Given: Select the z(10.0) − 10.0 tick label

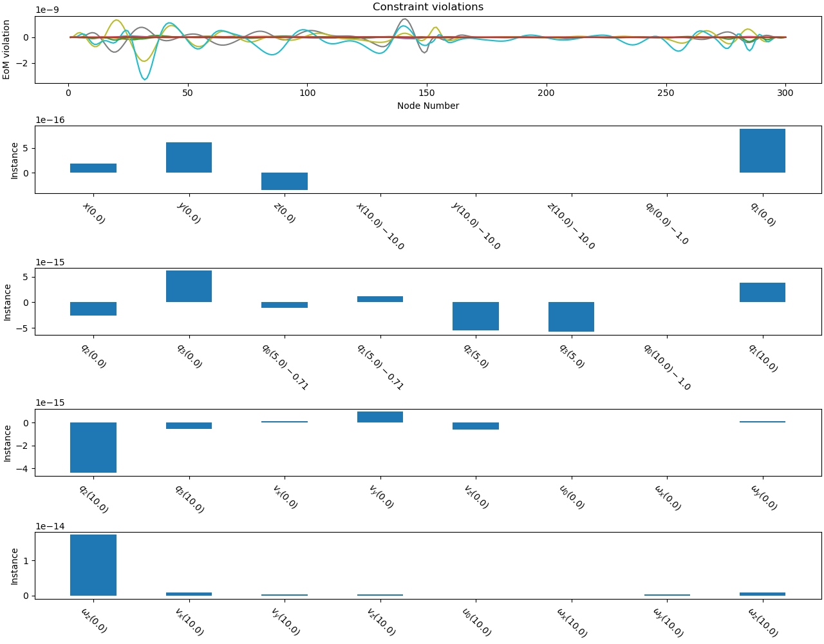Looking at the screenshot, I should [x=571, y=226].
